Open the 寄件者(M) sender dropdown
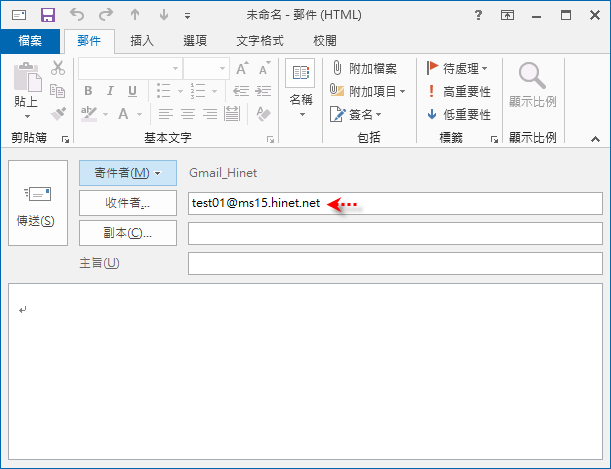Screen dimensions: 611x469 pos(128,173)
